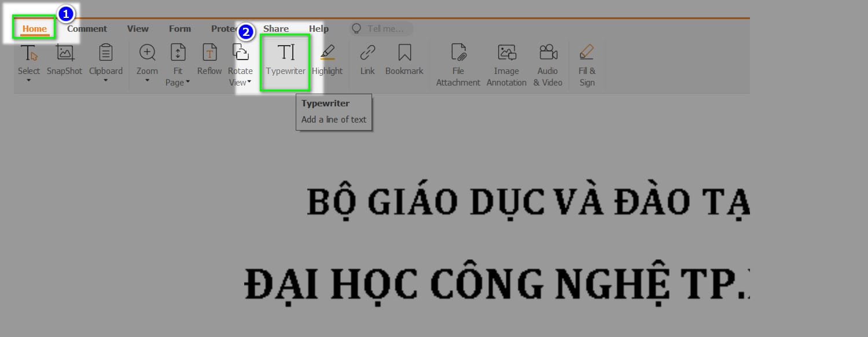Open the Home ribbon tab
Viewport: 868px width, 337px height.
35,28
